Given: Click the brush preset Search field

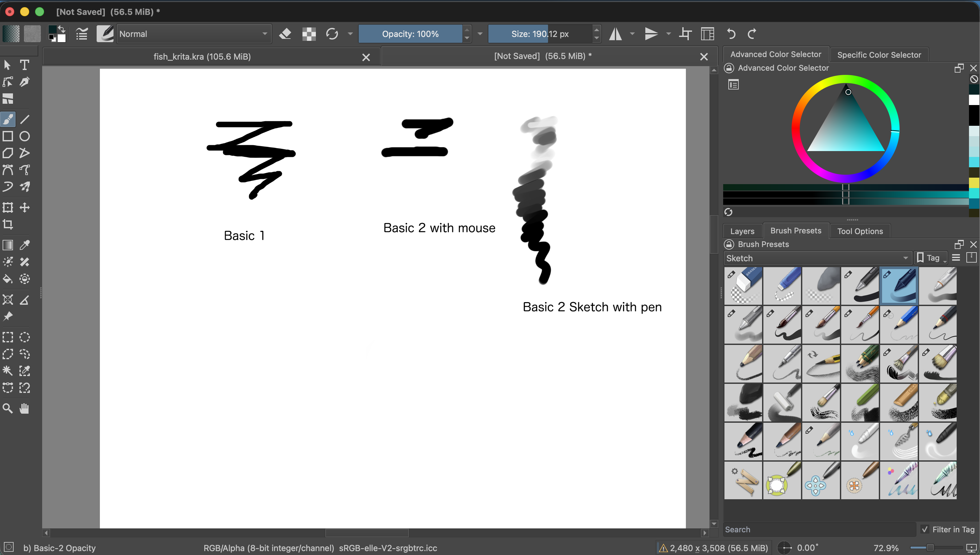Looking at the screenshot, I should [819, 529].
